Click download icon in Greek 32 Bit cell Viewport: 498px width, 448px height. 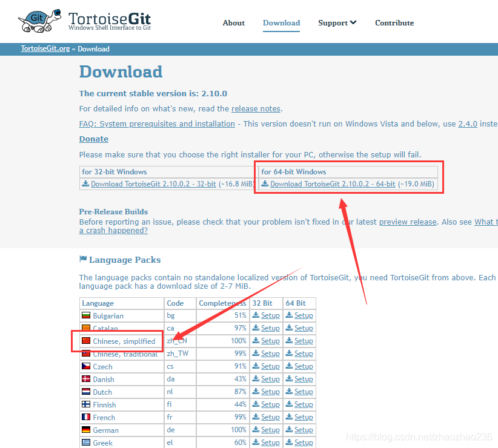pos(256,442)
